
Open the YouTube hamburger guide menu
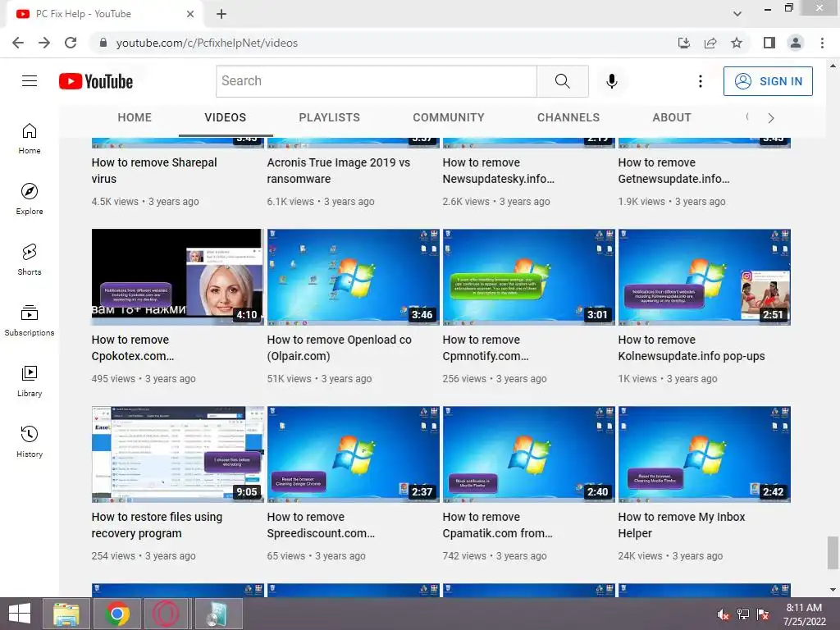click(30, 81)
